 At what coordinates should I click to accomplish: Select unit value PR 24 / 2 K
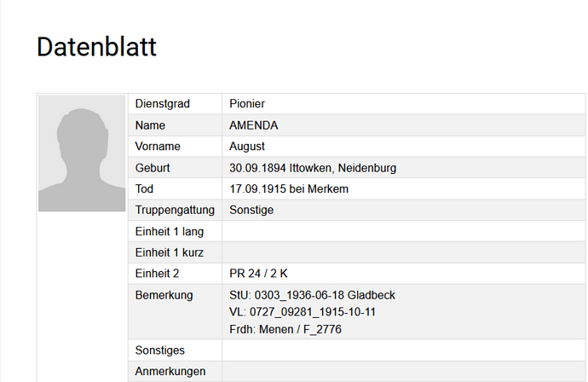[x=258, y=274]
